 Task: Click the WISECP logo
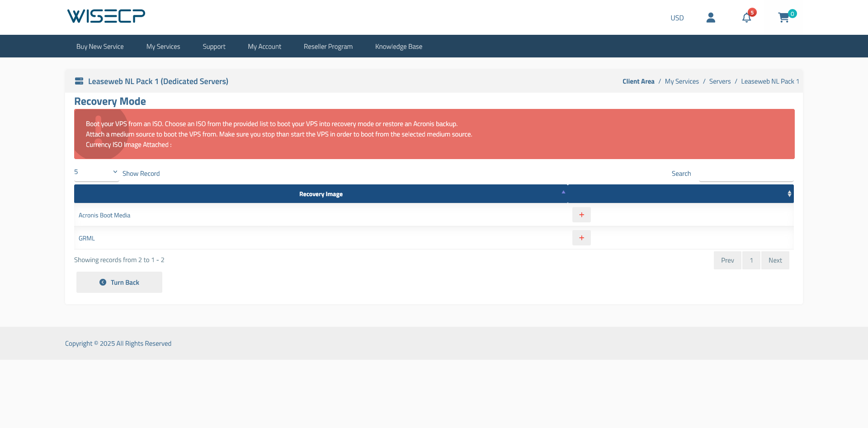106,16
